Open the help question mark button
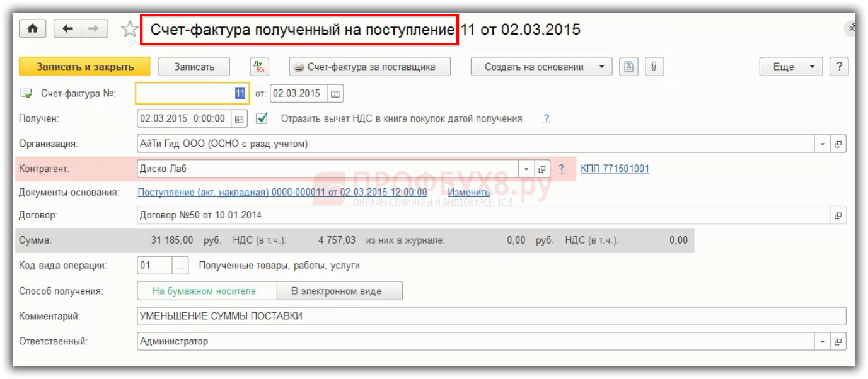868x379 pixels. point(840,67)
